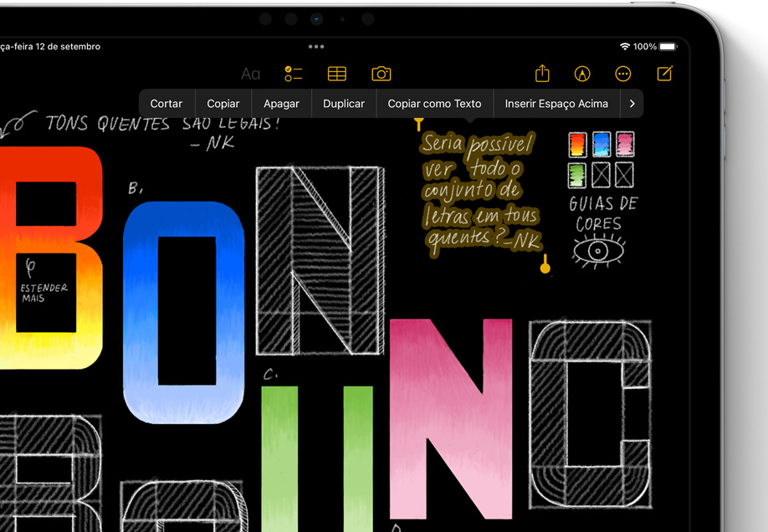The width and height of the screenshot is (768, 532).
Task: Tap the sketched hatched letter G
Action: coord(590,414)
